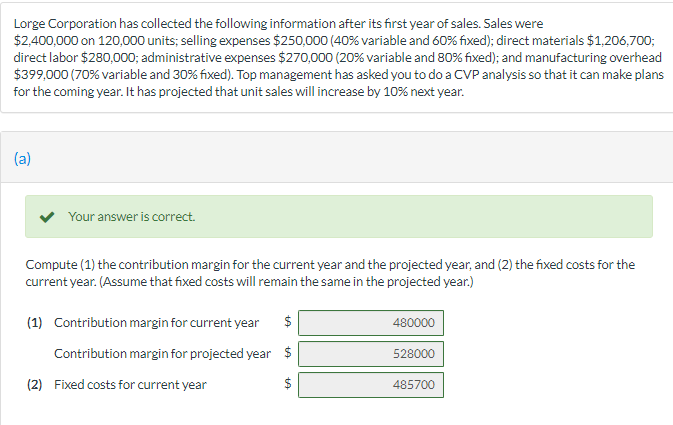
Task: Click the (2) item number marker
Action: tap(34, 384)
